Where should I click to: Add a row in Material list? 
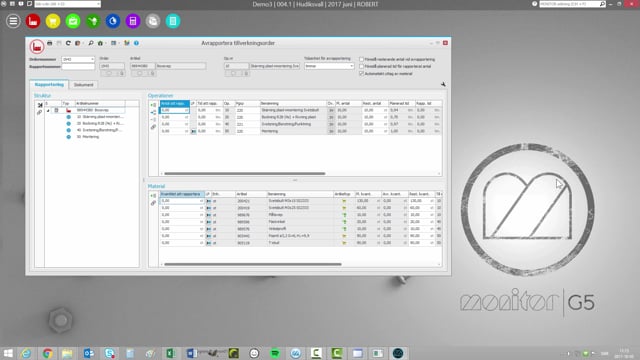153,196
